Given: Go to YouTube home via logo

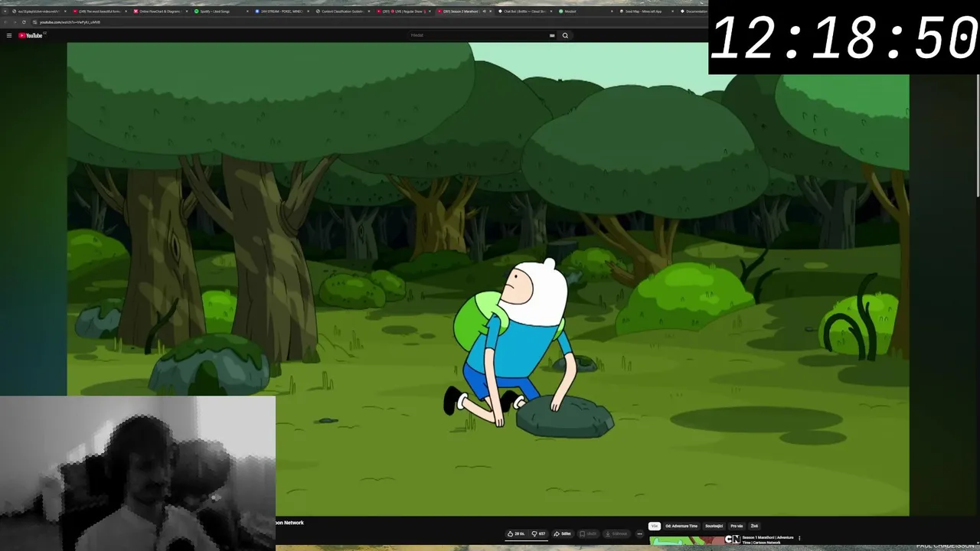Looking at the screenshot, I should (x=32, y=35).
